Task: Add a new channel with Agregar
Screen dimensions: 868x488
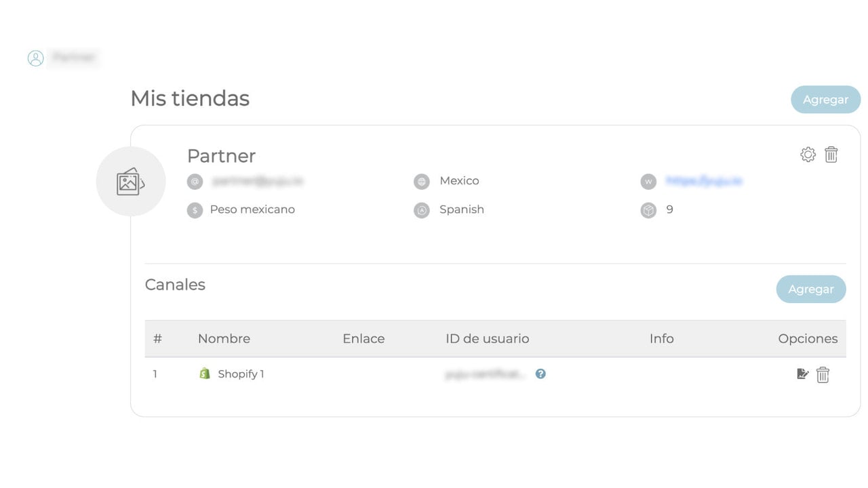Action: point(811,289)
